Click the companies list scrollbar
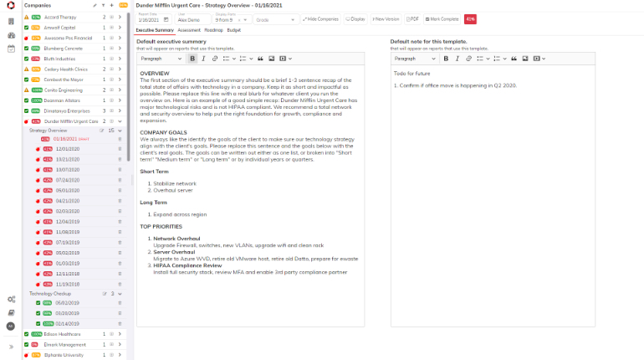Screen dimensions: 644x360 (x=128, y=86)
